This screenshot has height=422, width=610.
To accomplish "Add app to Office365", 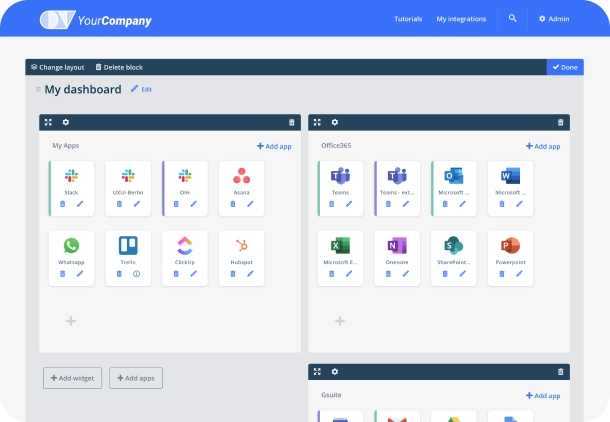I will 543,146.
